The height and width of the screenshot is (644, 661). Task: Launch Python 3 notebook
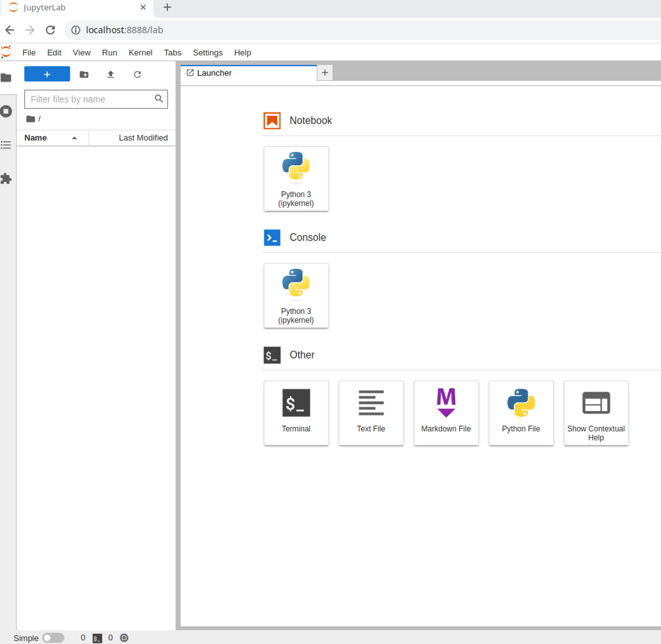click(x=296, y=179)
